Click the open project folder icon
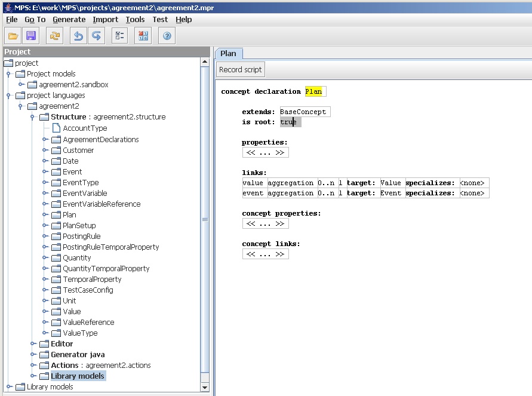Viewport: 532px width, 396px height. click(x=14, y=36)
